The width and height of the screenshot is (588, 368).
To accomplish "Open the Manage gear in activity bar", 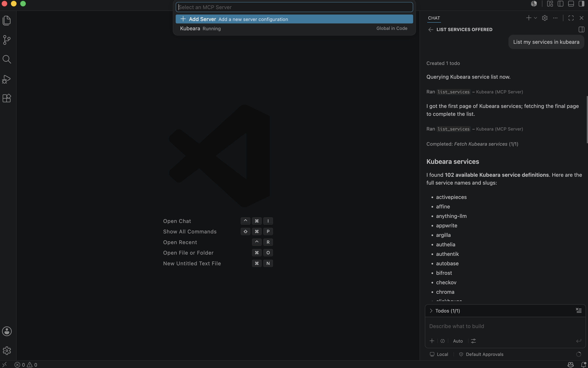I will (x=7, y=350).
